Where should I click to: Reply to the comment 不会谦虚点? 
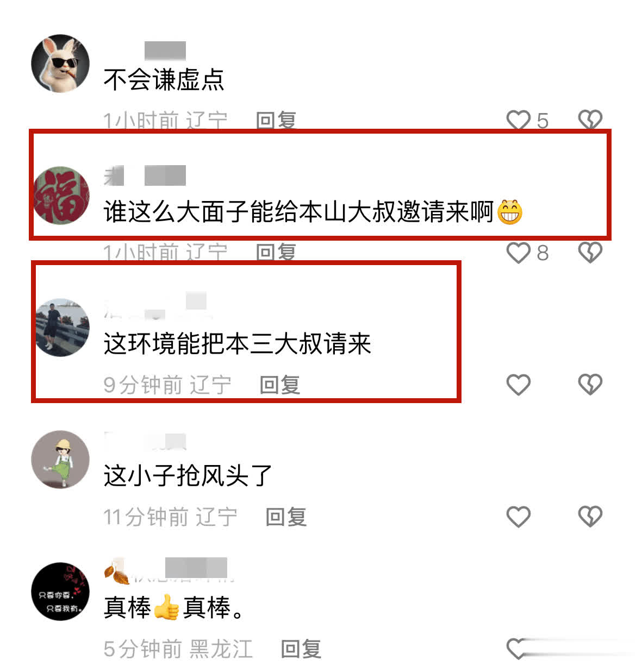pos(276,120)
